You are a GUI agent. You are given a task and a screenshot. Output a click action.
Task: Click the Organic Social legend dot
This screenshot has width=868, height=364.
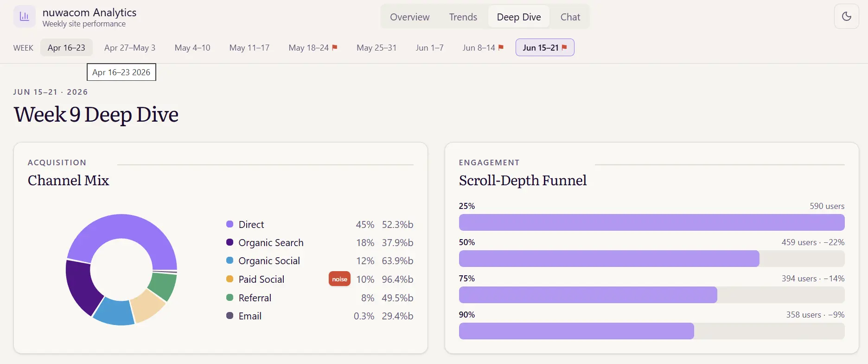click(x=230, y=260)
